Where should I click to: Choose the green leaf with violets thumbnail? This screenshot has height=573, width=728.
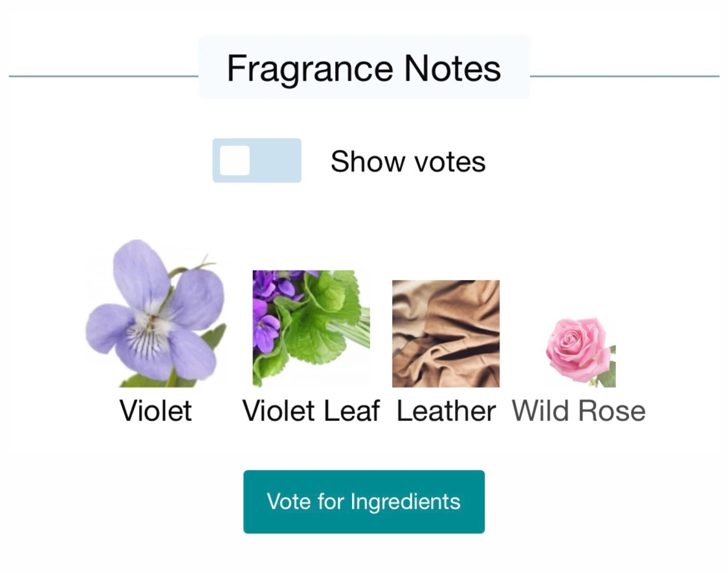pos(311,328)
